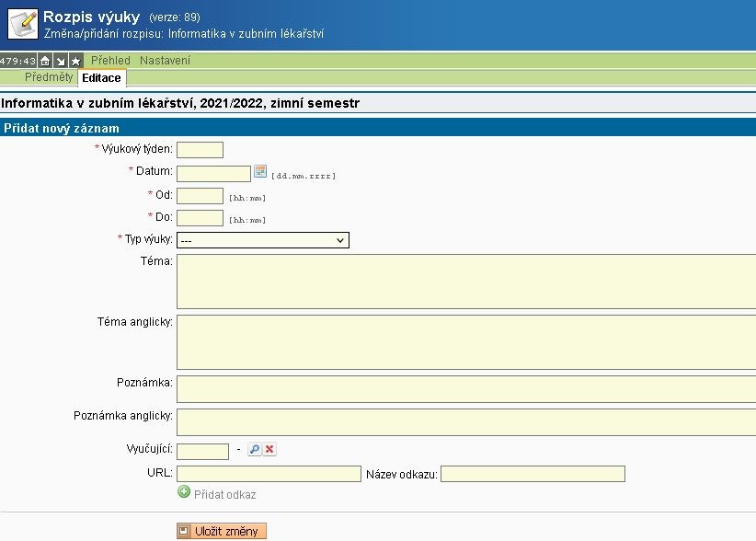This screenshot has width=756, height=541.
Task: Expand the Typ výuky dropdown
Action: [x=262, y=240]
